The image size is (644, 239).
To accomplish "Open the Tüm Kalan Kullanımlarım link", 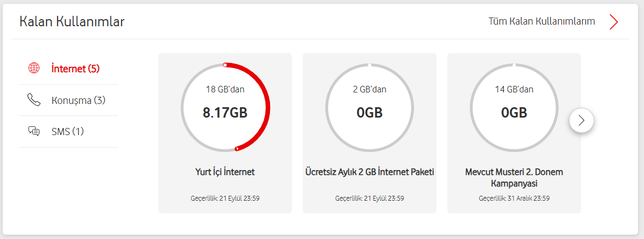I will [x=542, y=21].
